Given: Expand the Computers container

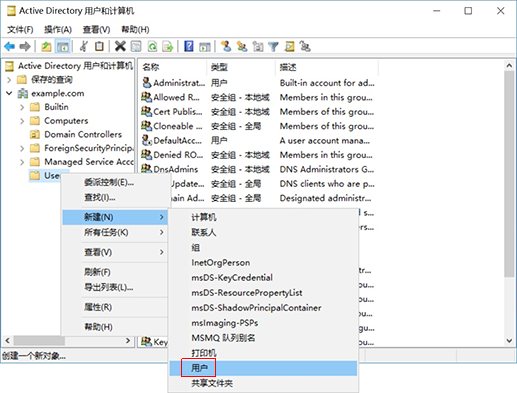Looking at the screenshot, I should pyautogui.click(x=22, y=121).
